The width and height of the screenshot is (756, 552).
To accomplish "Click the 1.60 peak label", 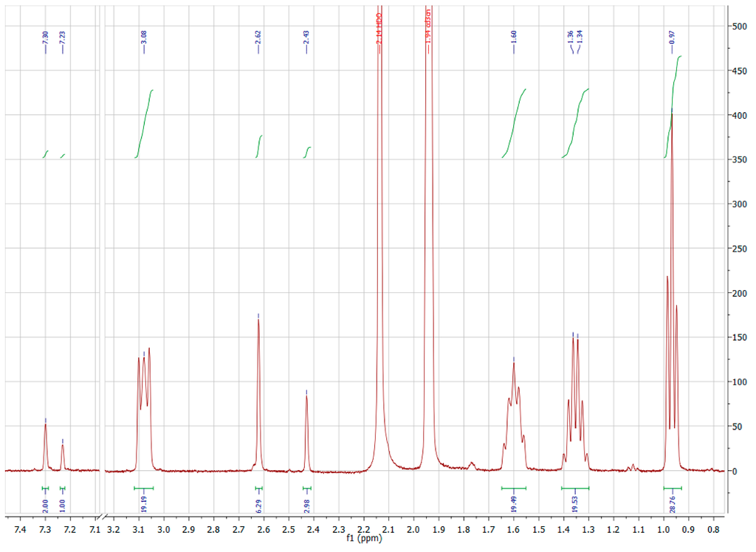I will (x=514, y=38).
